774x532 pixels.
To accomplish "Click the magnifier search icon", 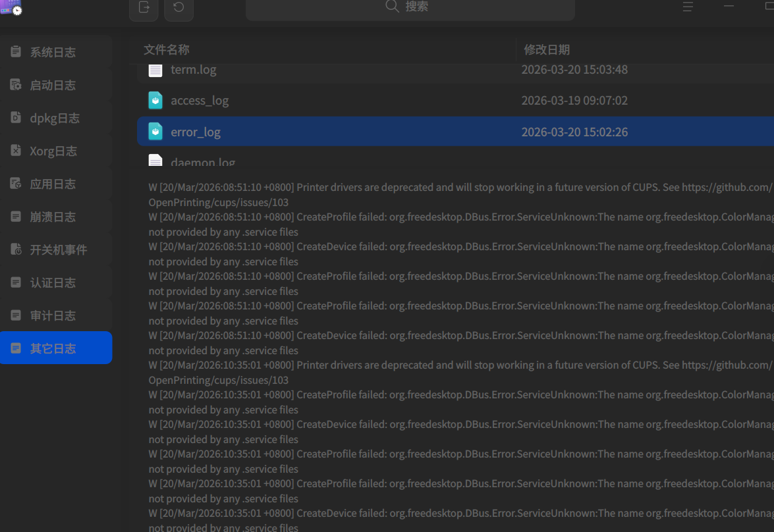I will 392,6.
